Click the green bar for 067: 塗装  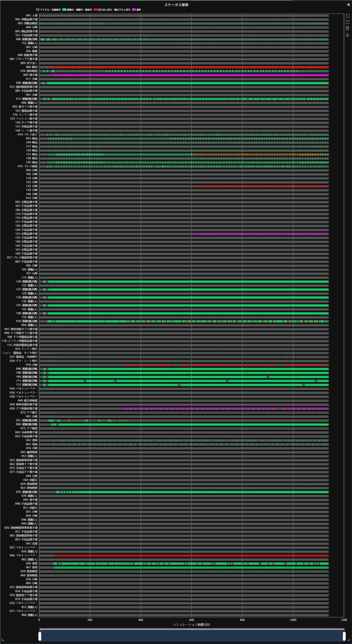tap(191, 568)
